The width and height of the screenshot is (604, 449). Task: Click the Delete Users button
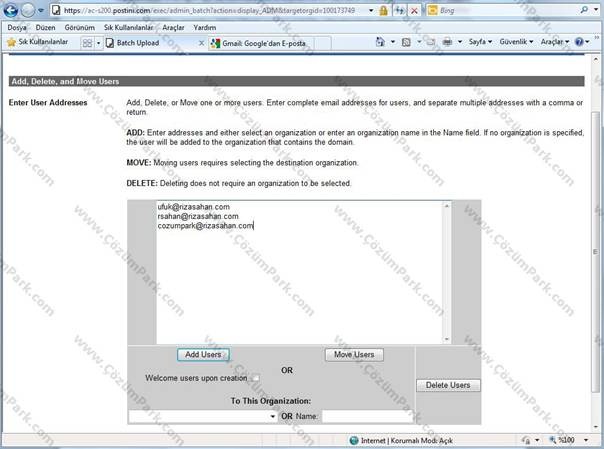[448, 385]
